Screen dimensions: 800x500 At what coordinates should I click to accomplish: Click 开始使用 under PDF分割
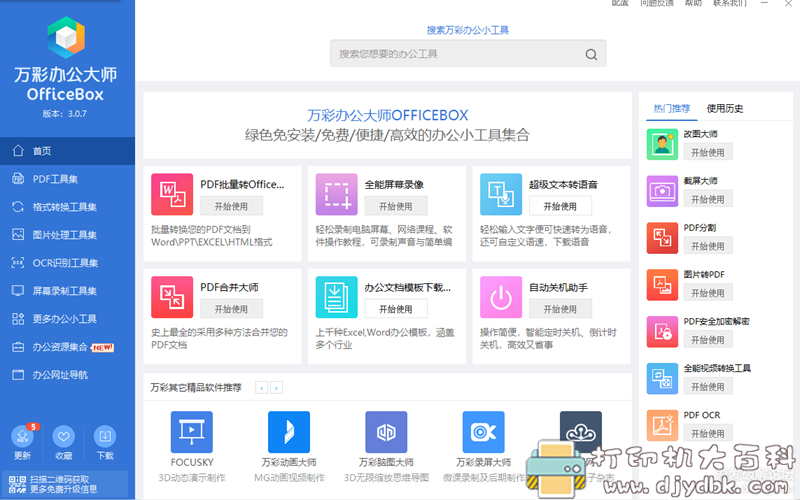[x=708, y=246]
